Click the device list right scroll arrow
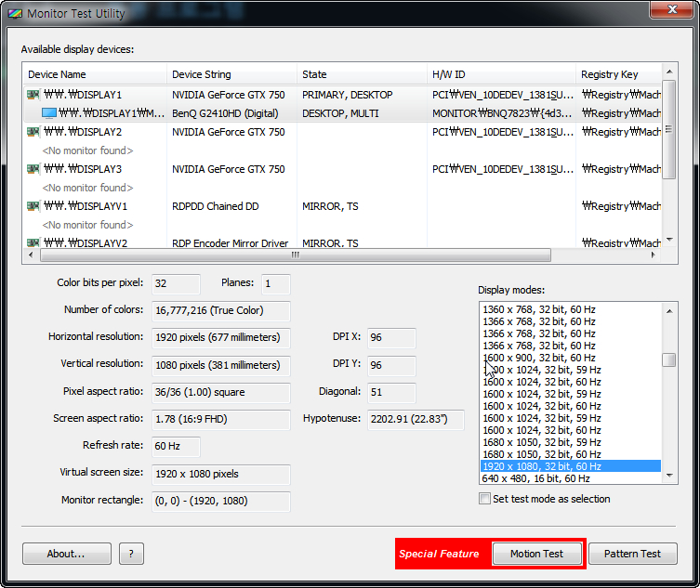Screen dimensions: 700x588 click(x=654, y=255)
